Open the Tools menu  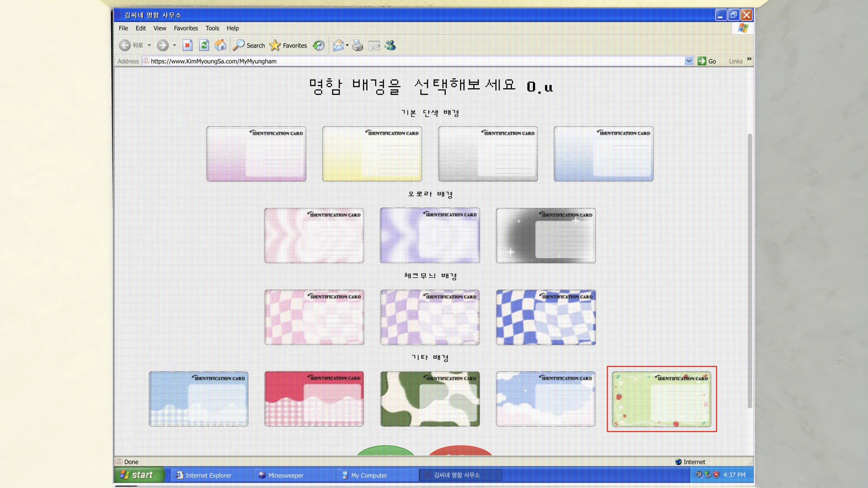tap(212, 28)
